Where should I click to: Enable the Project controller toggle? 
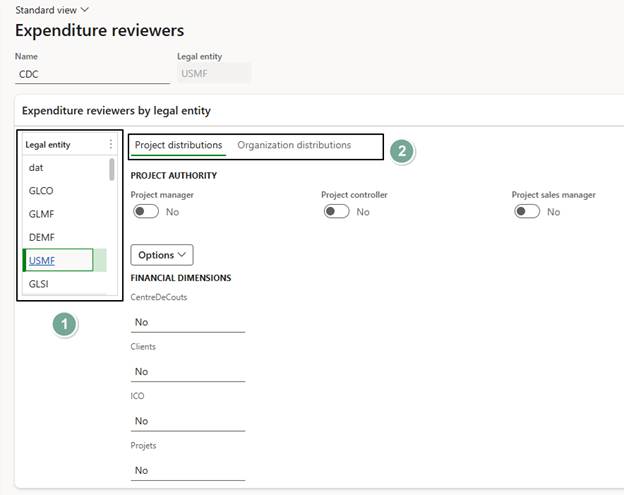(337, 212)
